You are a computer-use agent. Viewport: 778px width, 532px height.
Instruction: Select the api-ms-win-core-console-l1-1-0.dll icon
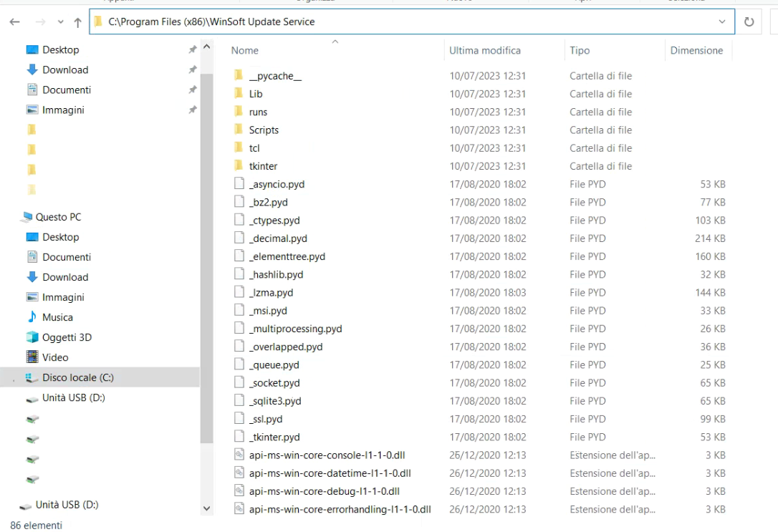pyautogui.click(x=239, y=455)
